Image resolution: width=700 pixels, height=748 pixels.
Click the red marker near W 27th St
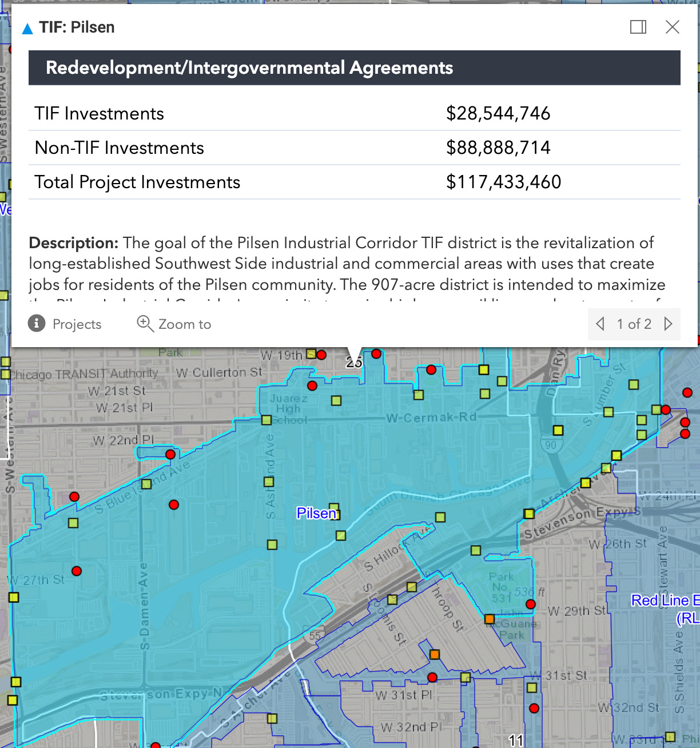77,570
